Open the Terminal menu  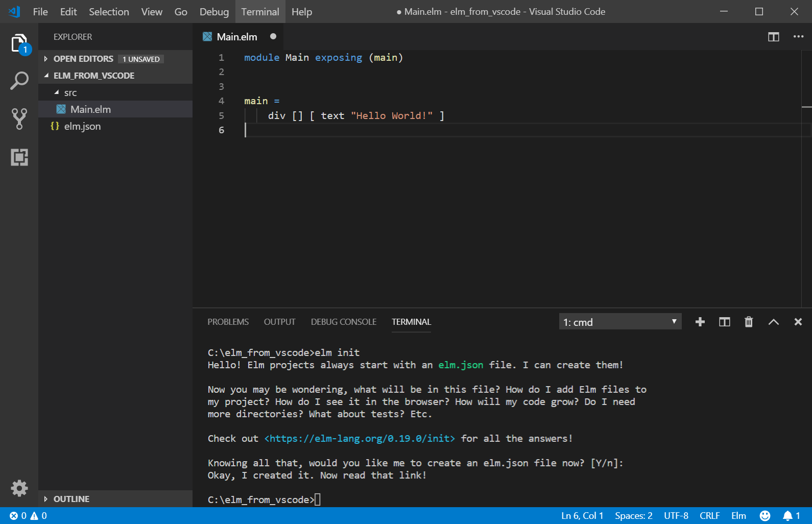(x=260, y=12)
